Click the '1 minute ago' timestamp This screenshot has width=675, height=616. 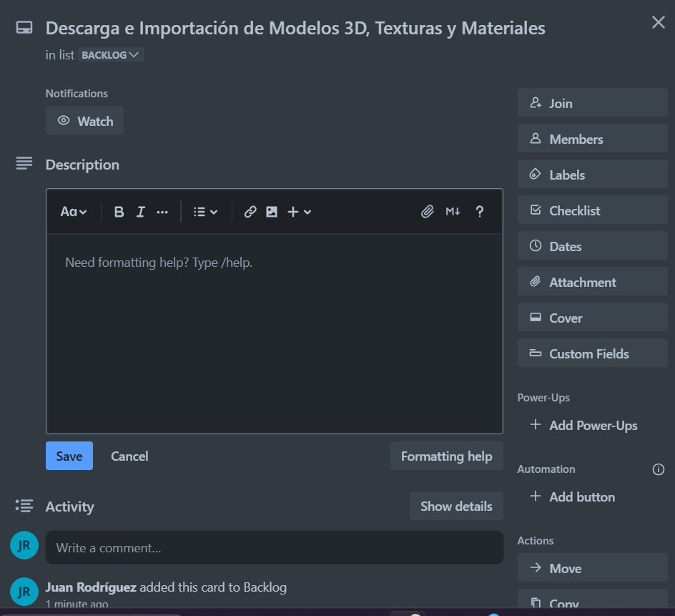(77, 604)
